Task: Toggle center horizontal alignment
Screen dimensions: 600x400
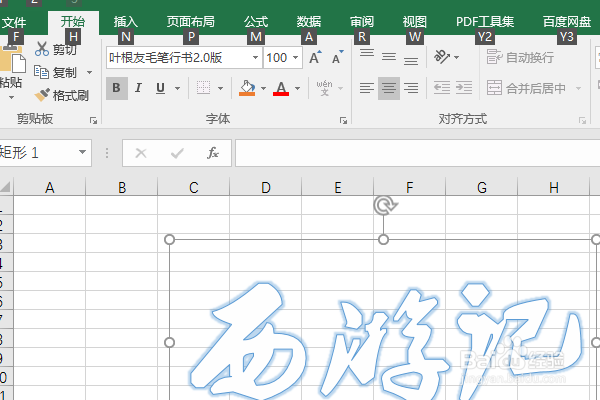Action: 389,88
